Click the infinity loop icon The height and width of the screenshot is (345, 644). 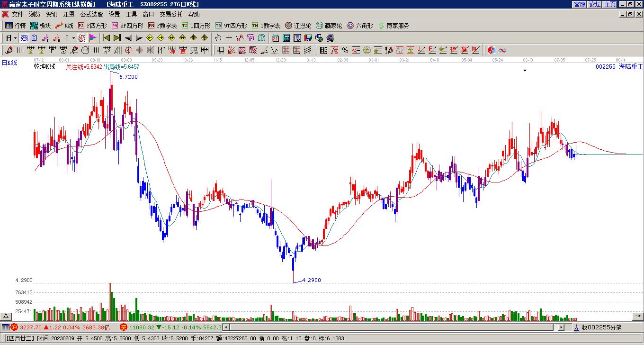point(502,50)
